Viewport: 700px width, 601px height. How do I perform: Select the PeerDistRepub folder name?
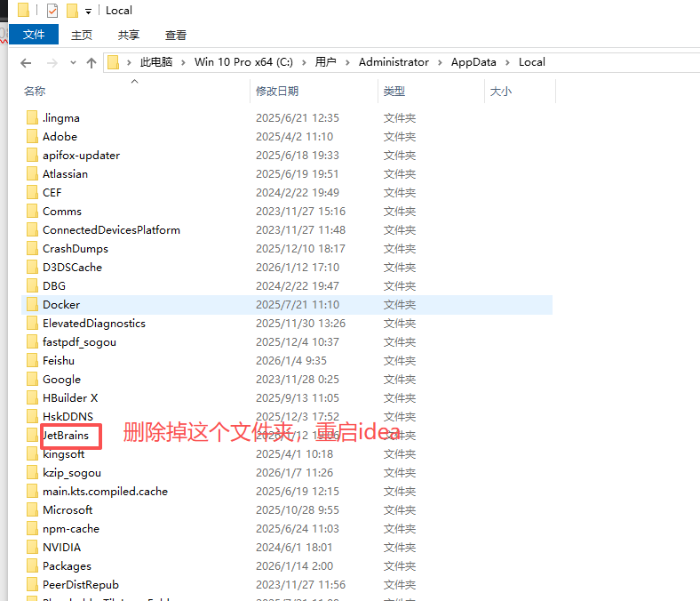click(81, 585)
